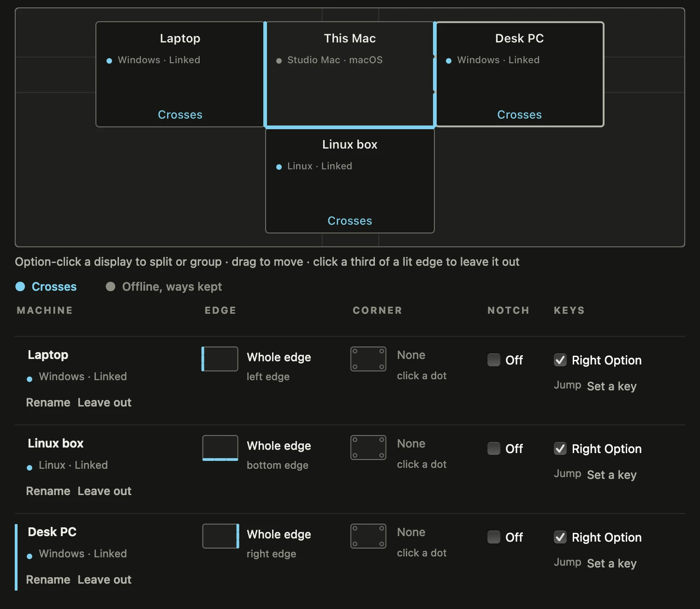
Task: Leave out the Laptop machine
Action: coord(105,402)
